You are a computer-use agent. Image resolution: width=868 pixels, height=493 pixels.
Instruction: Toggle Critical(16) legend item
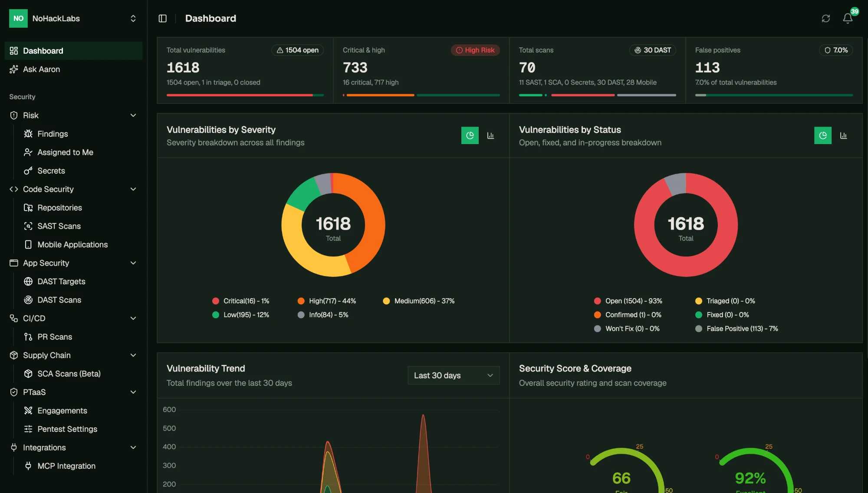pyautogui.click(x=241, y=301)
